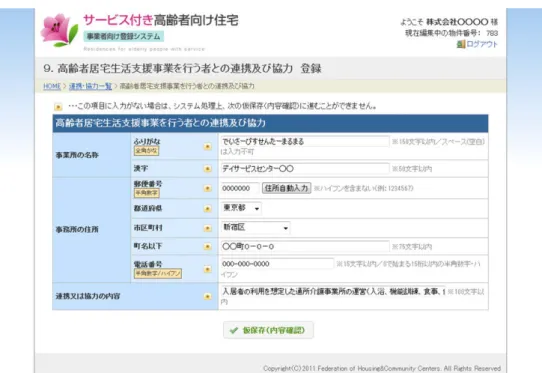Click the logout door icon

[x=460, y=44]
